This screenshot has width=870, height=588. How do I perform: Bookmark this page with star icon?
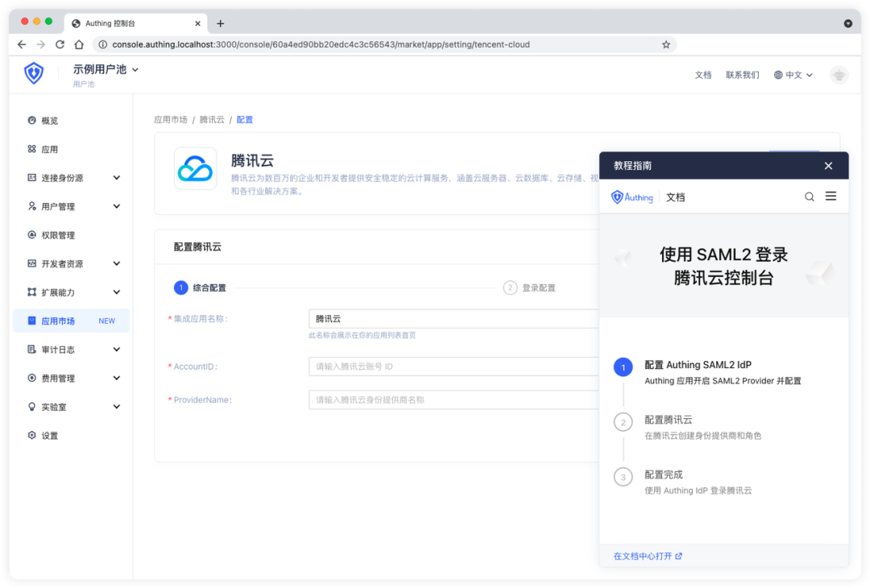666,44
